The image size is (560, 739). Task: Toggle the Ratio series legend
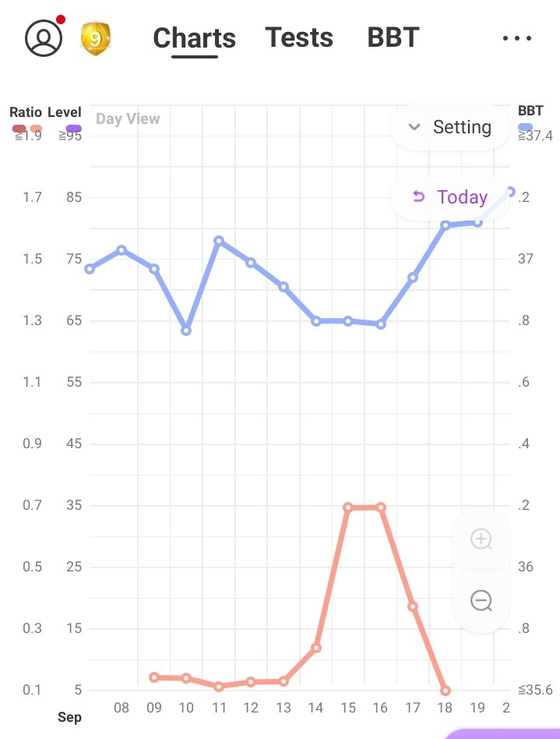point(26,112)
